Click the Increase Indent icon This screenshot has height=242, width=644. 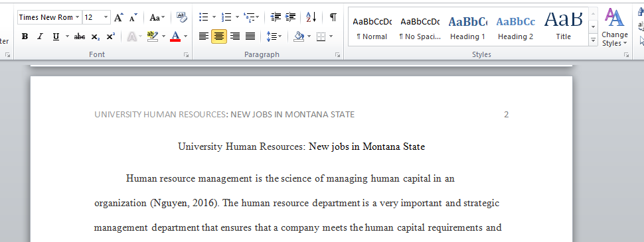290,17
